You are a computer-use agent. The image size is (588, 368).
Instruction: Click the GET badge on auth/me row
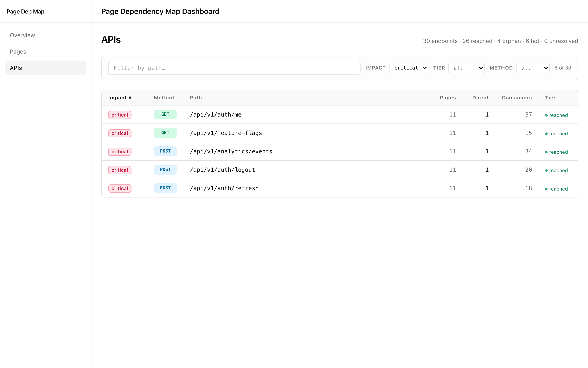(165, 114)
